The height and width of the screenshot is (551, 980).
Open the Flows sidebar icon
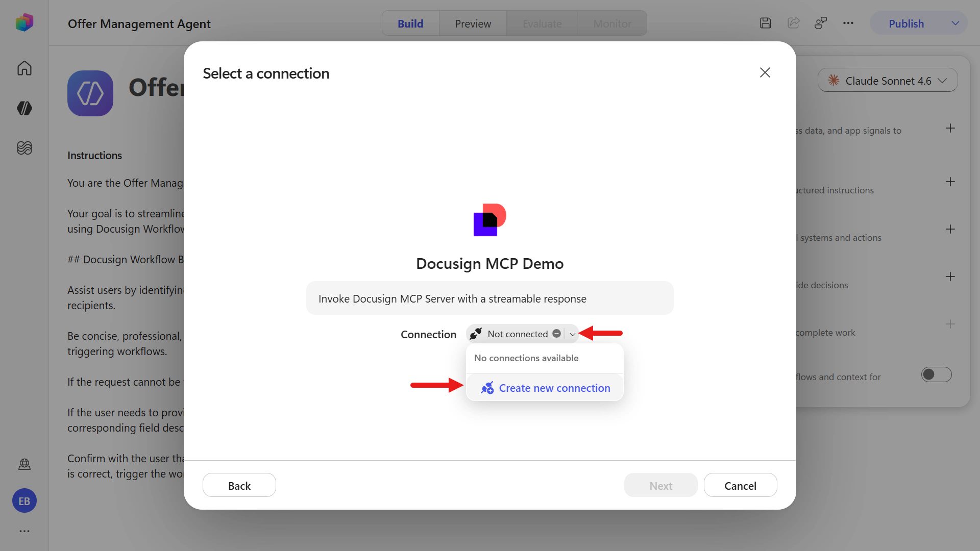tap(24, 147)
